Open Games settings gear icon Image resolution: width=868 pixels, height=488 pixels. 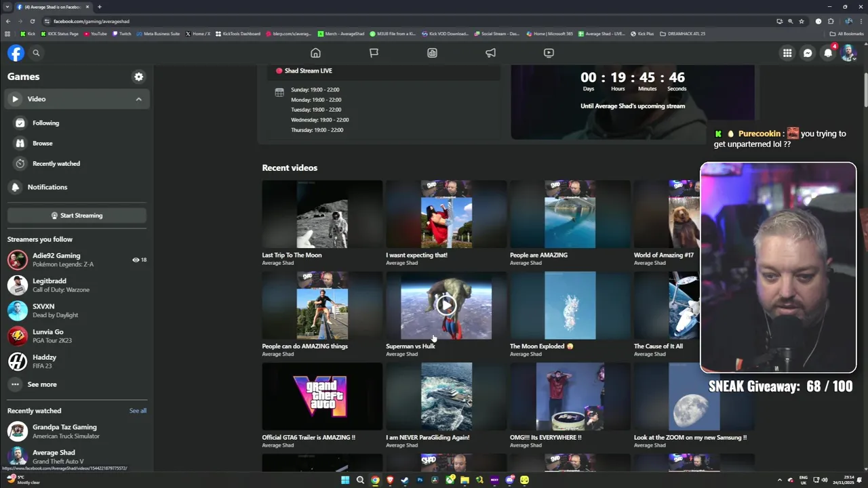pyautogui.click(x=139, y=77)
